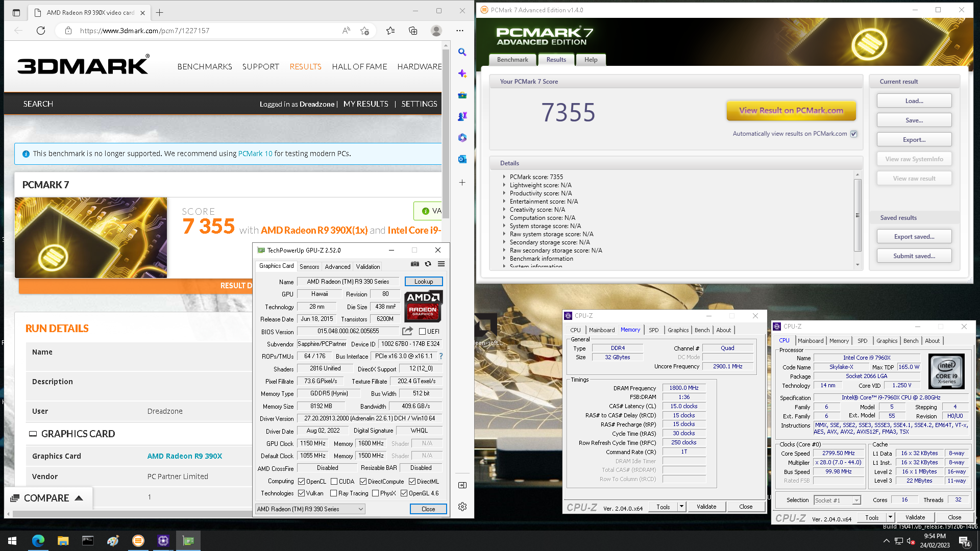Toggle Ray Tracing checkbox in GPU-Z
The width and height of the screenshot is (980, 551).
[x=333, y=493]
